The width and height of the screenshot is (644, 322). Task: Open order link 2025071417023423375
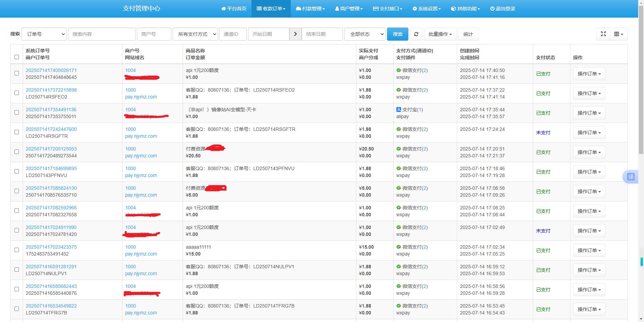click(51, 247)
